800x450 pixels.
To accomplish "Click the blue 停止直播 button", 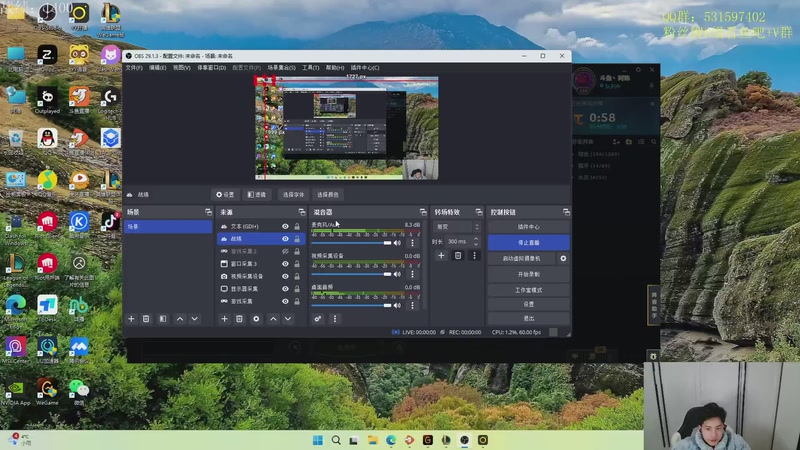I will [529, 242].
